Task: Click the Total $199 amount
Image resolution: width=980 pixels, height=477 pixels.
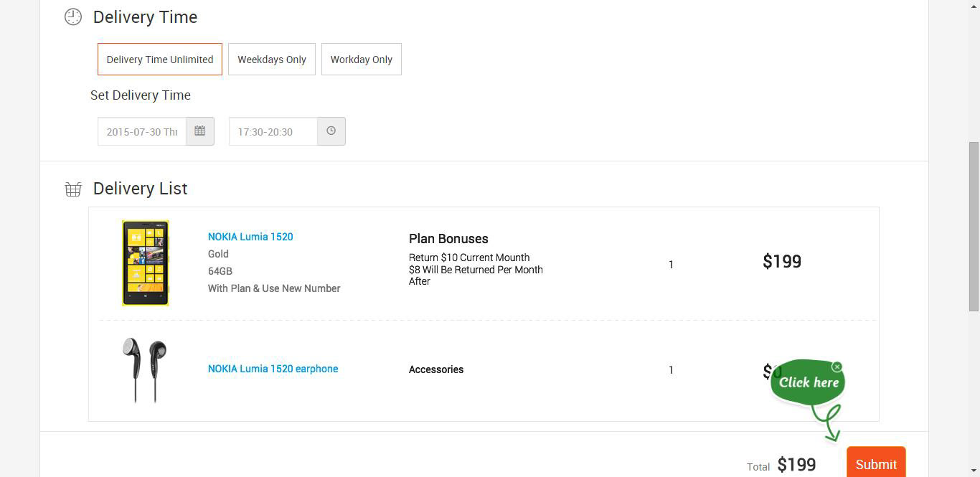Action: [796, 465]
